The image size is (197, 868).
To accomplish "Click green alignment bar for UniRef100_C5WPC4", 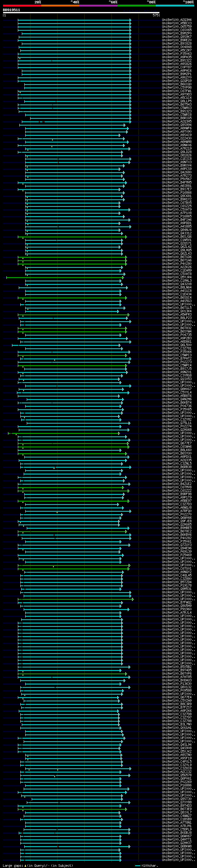I will tap(72, 365).
